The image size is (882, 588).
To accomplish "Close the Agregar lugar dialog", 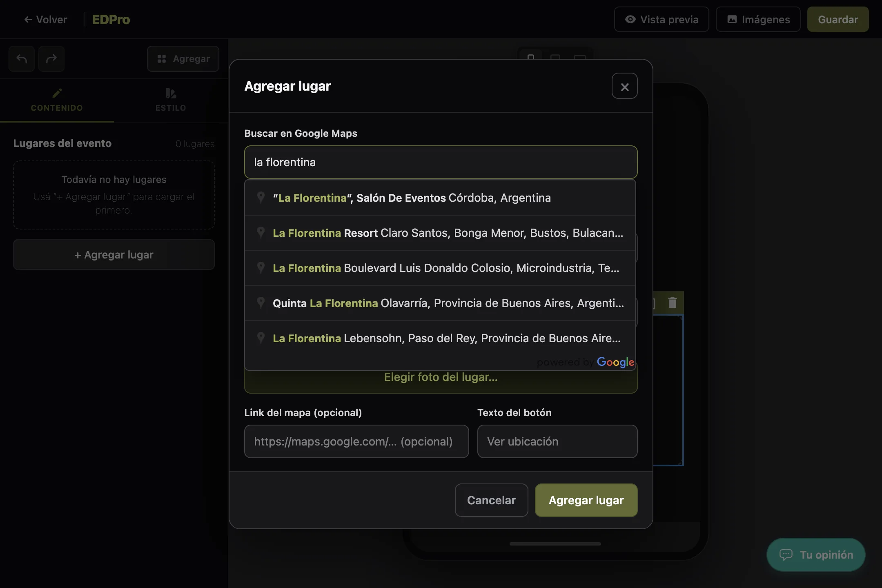I will coord(624,86).
